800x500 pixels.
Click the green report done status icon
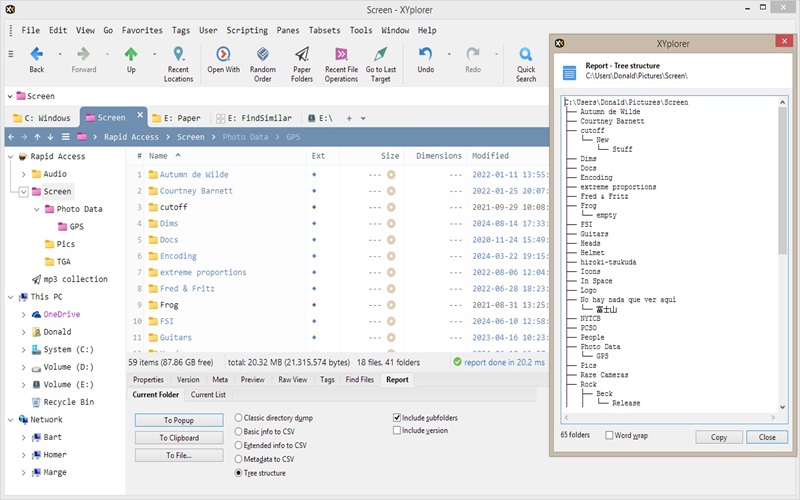coord(457,362)
